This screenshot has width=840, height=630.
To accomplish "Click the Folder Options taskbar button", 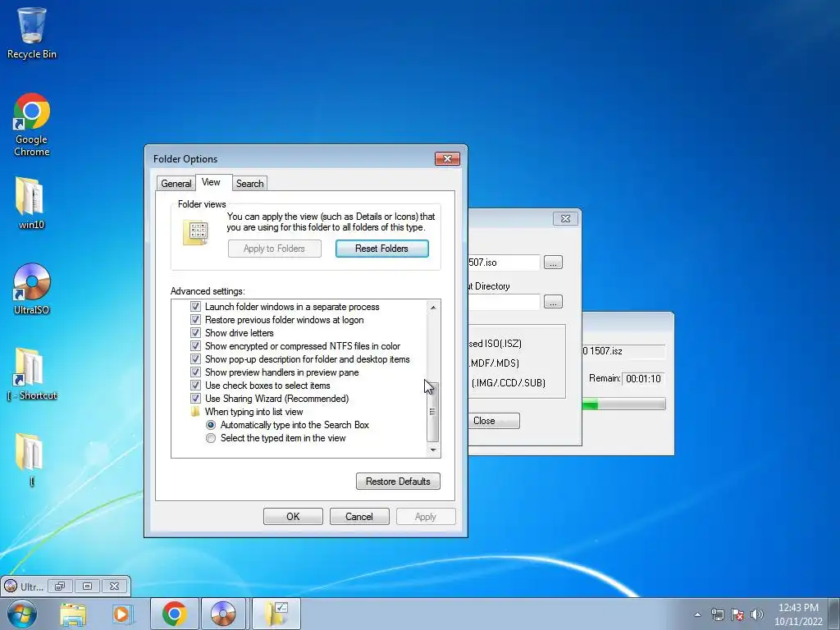I will point(276,614).
